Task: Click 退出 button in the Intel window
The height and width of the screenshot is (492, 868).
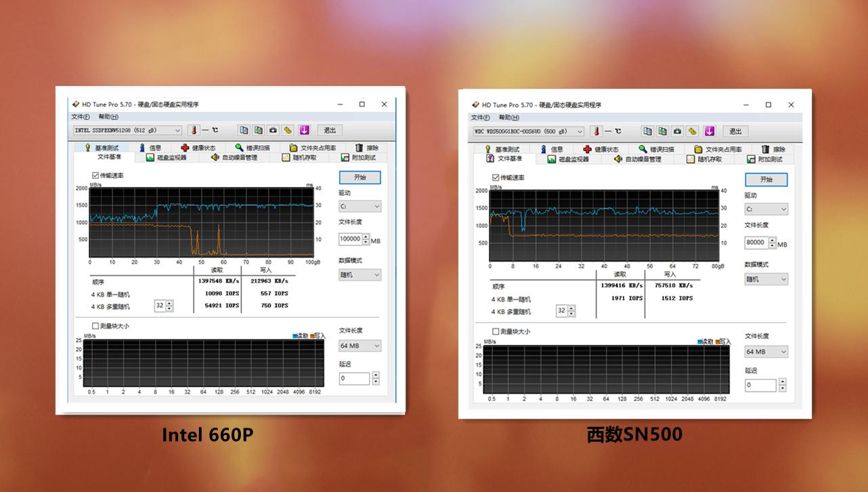Action: 330,130
